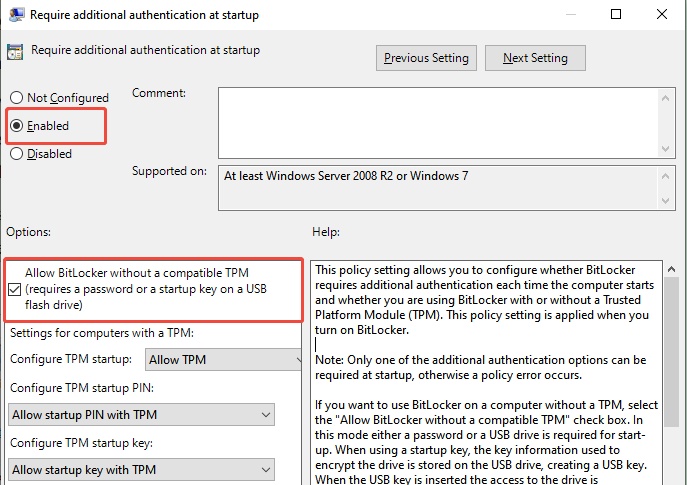Image resolution: width=687 pixels, height=485 pixels.
Task: Click the Supported on scroll up arrow
Action: click(666, 176)
